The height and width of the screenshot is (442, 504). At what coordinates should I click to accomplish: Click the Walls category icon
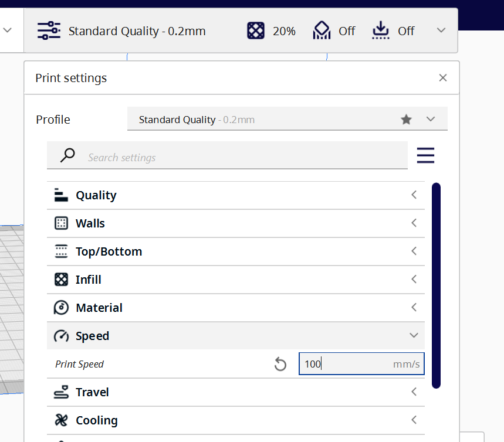[61, 223]
